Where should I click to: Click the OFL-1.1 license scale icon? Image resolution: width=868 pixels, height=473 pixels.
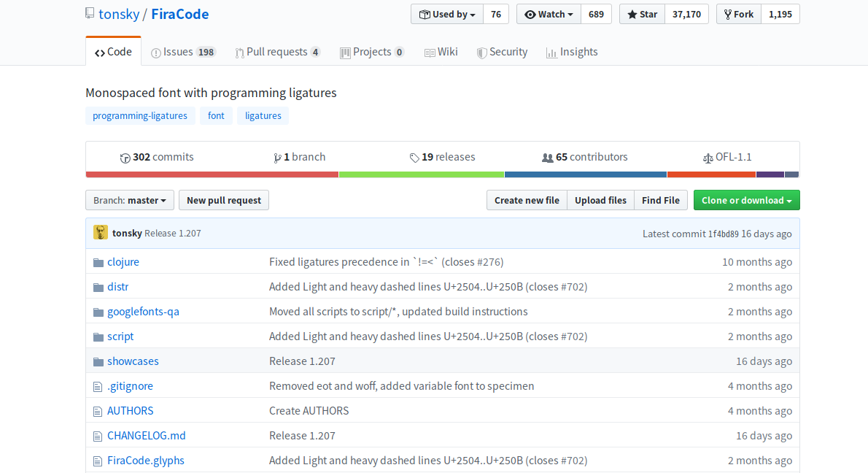pyautogui.click(x=708, y=158)
